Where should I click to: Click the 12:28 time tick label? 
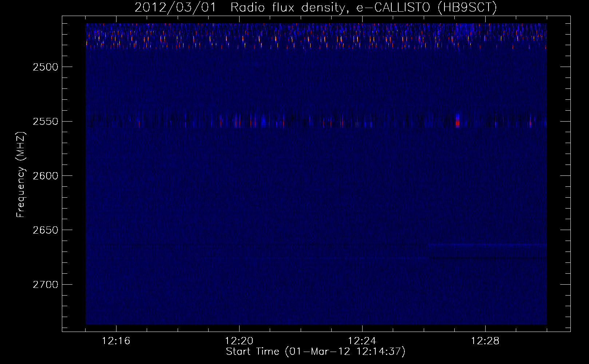click(x=485, y=341)
